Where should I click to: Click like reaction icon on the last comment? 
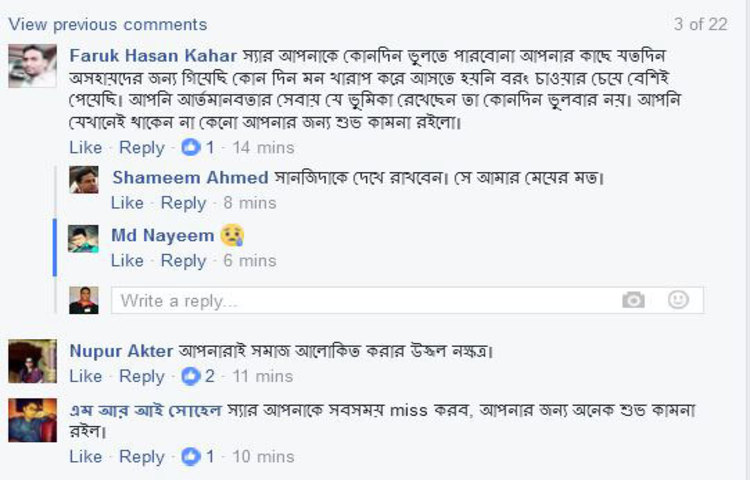click(191, 457)
